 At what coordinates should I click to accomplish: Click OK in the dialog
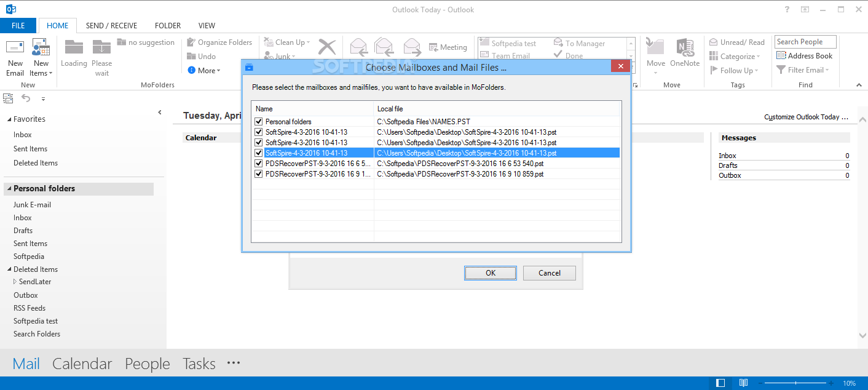click(x=491, y=273)
